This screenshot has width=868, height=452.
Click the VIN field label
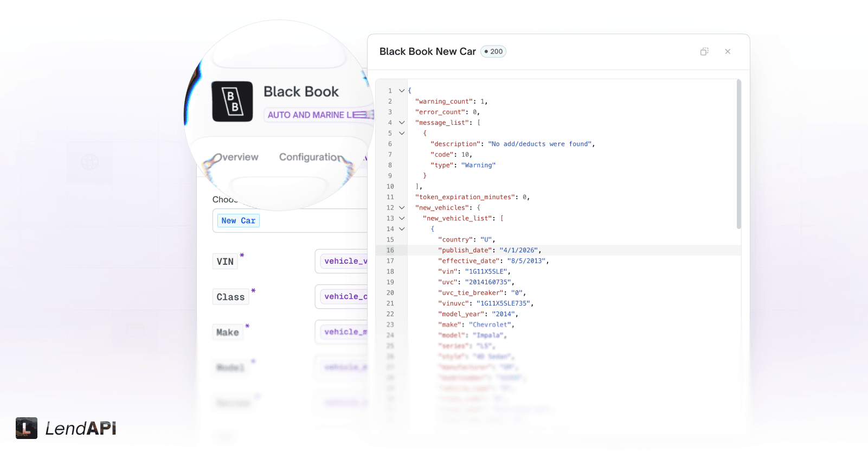[x=225, y=262]
